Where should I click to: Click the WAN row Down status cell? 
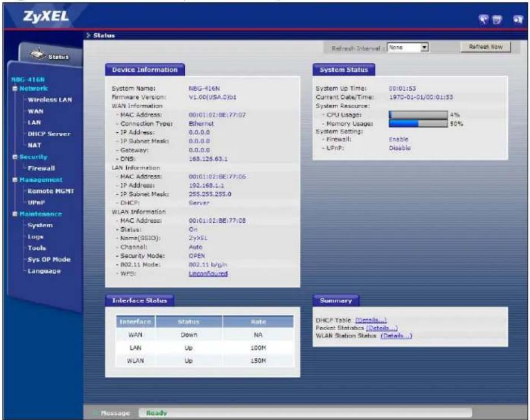(188, 335)
